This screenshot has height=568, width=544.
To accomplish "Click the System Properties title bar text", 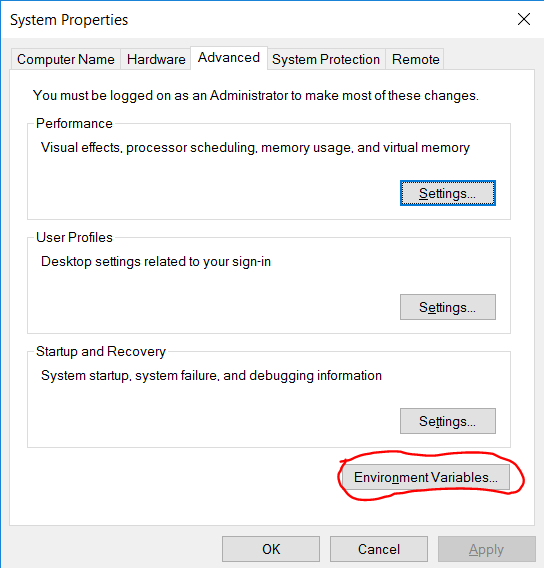I will (x=69, y=20).
